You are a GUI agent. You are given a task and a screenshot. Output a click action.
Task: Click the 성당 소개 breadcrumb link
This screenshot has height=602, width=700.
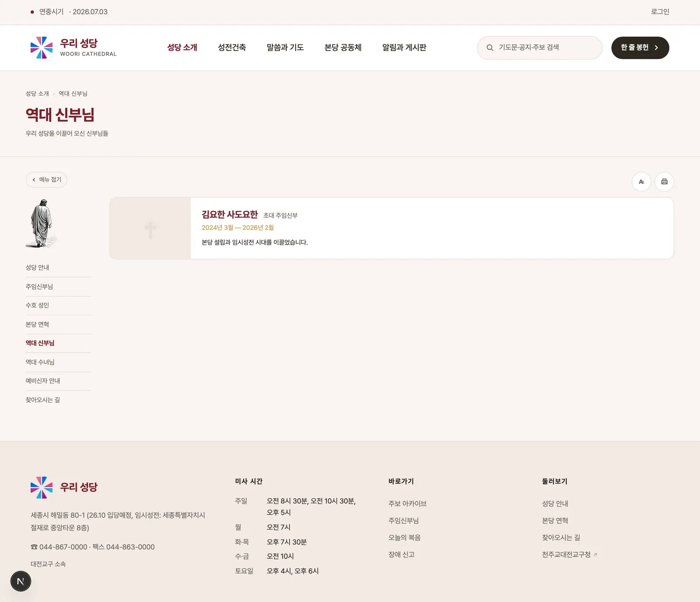coord(37,94)
